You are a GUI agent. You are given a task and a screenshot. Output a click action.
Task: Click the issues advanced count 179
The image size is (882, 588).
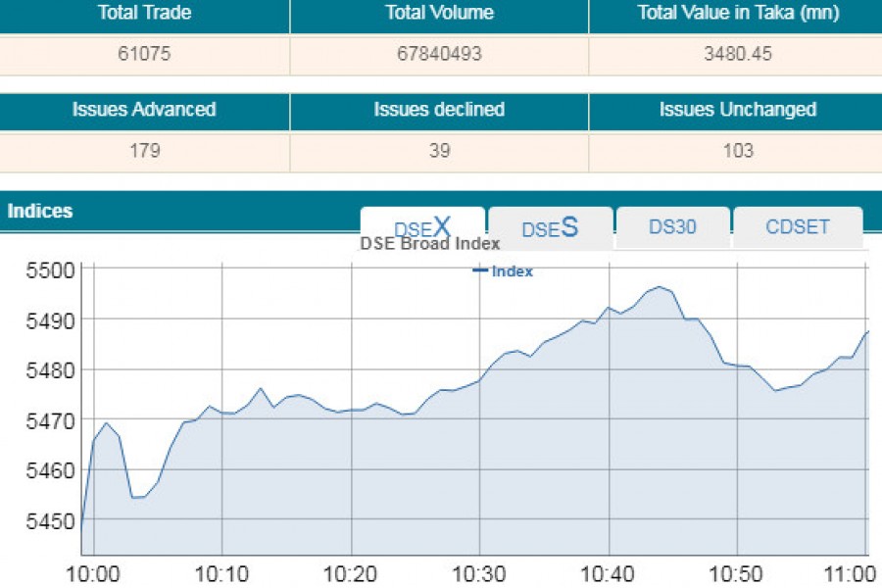[x=144, y=151]
